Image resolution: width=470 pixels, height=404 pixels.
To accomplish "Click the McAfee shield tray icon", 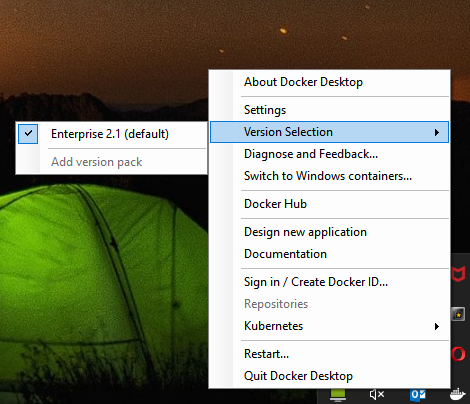I will click(459, 274).
